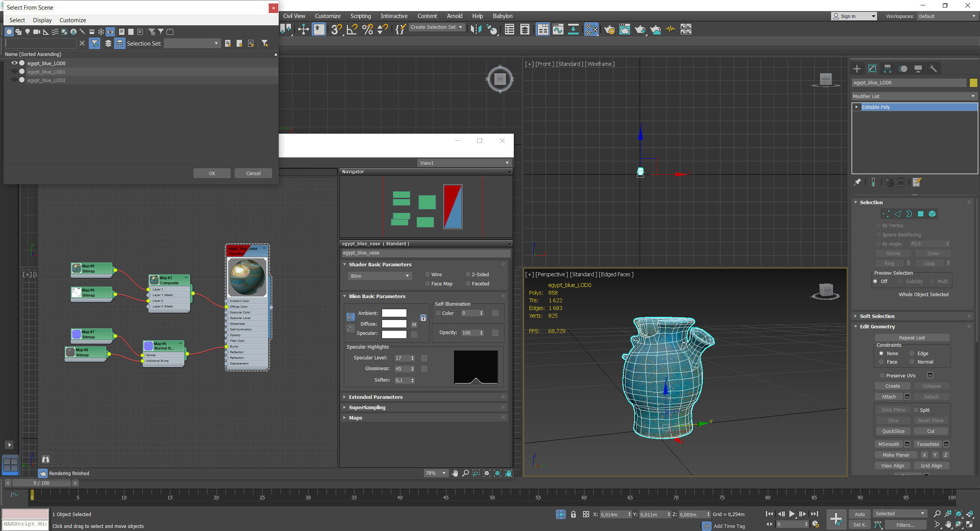980x531 pixels.
Task: Enable Preserve UVs checkbox
Action: [882, 375]
